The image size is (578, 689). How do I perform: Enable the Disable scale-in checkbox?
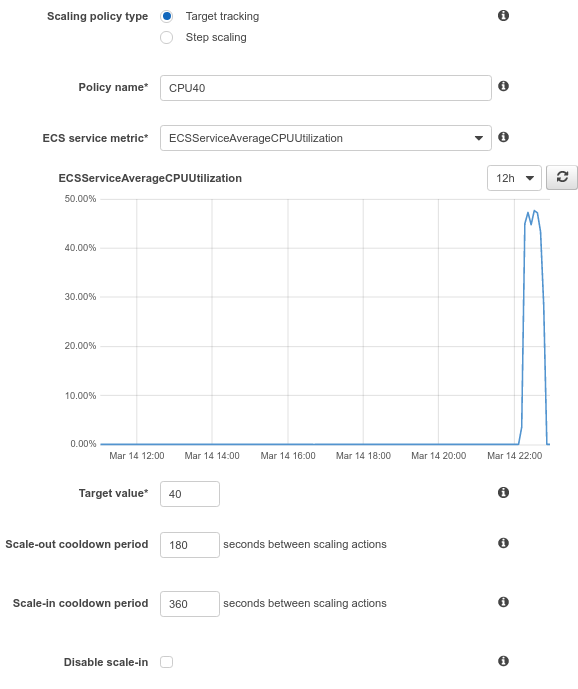pyautogui.click(x=167, y=662)
